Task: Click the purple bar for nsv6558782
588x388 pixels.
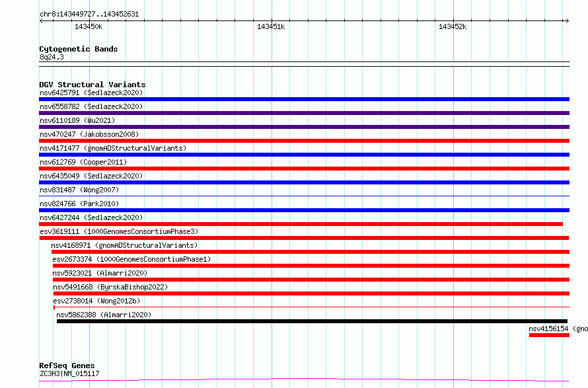Action: coord(304,113)
